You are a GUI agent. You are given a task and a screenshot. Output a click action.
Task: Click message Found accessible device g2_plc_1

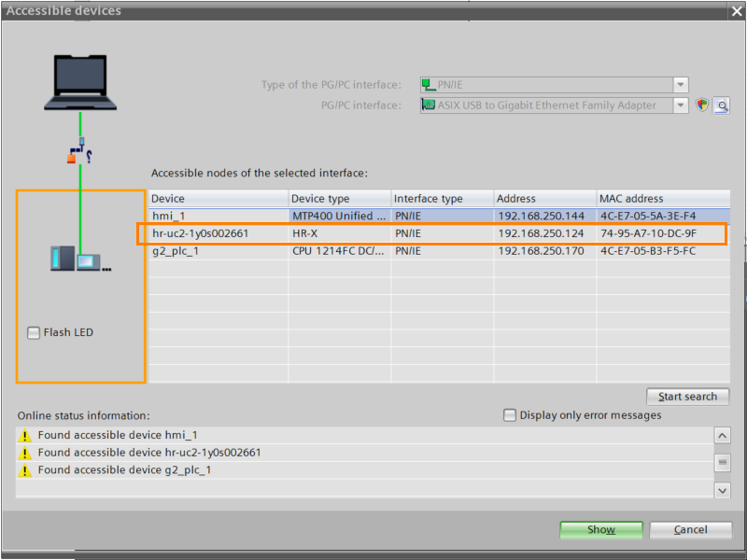tap(124, 470)
